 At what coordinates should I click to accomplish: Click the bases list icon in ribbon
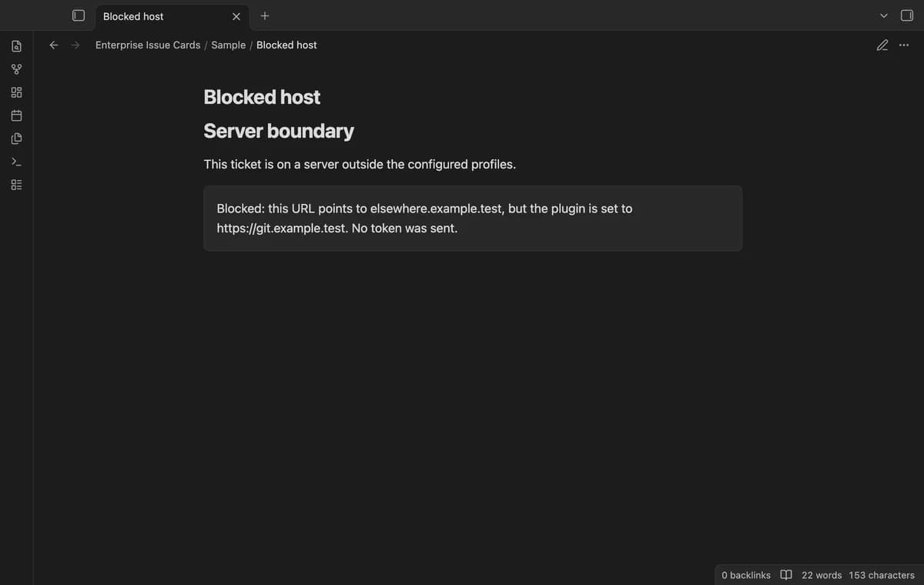click(16, 185)
